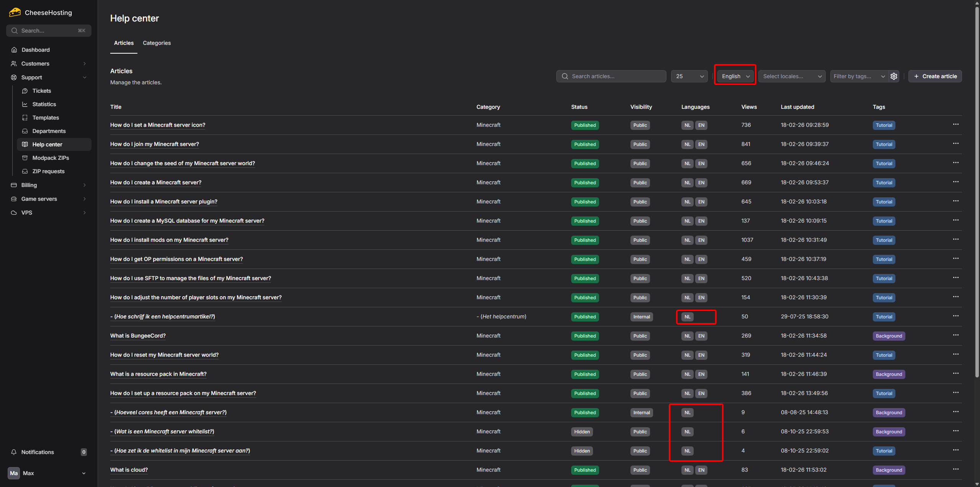980x487 pixels.
Task: Open Tickets icon in Support sidebar
Action: tap(25, 91)
